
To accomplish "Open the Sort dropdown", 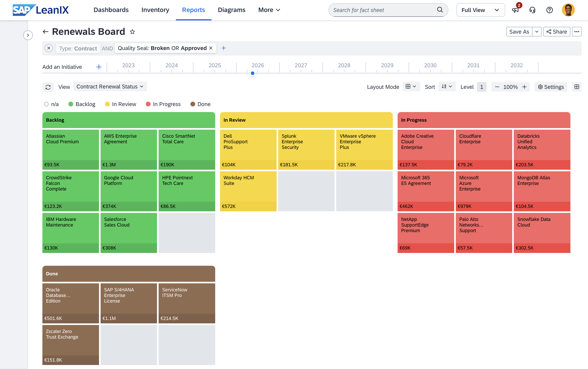I will pos(447,87).
